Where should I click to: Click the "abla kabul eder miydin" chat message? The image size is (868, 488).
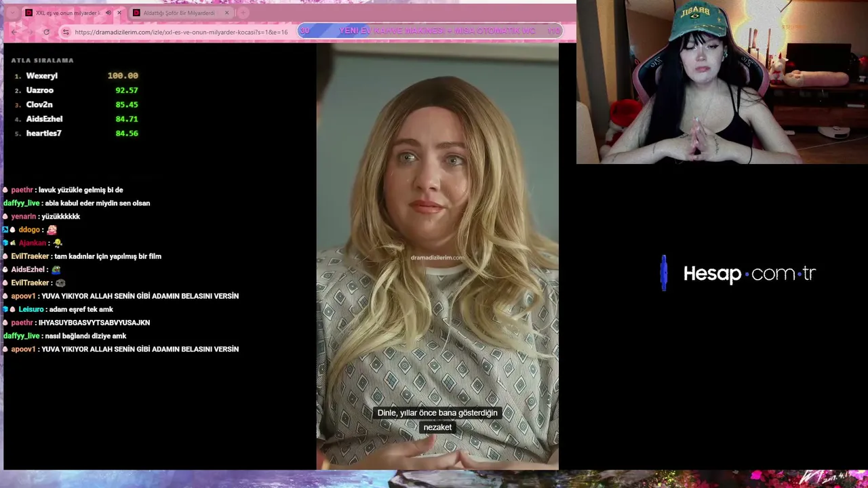pos(98,203)
